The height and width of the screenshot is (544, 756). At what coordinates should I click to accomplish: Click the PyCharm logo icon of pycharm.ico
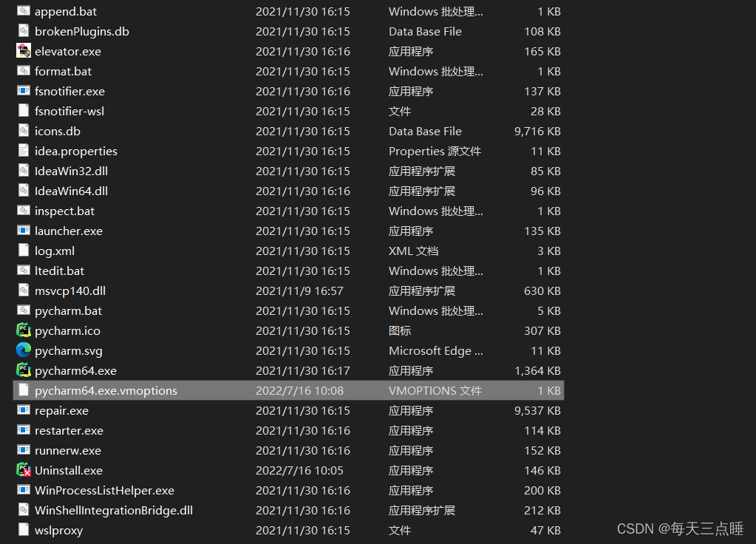pyautogui.click(x=24, y=330)
